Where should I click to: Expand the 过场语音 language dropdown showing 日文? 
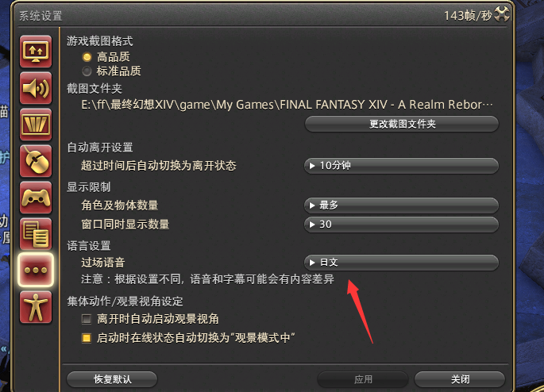401,263
